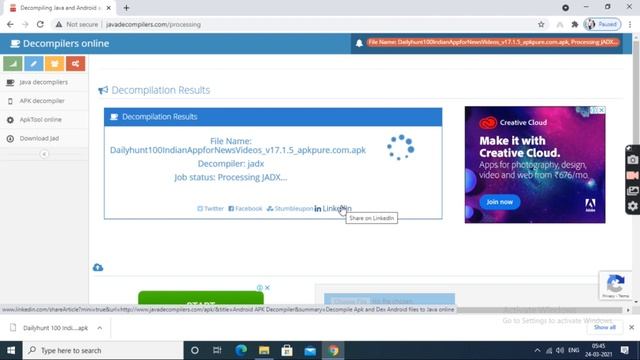Viewport: 640px width, 360px height.
Task: Share result on LinkedIn
Action: 333,209
